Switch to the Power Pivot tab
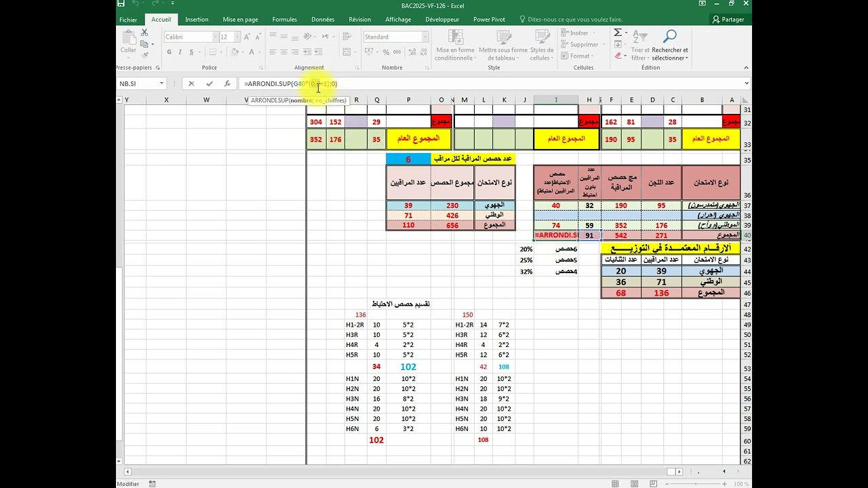 point(489,20)
